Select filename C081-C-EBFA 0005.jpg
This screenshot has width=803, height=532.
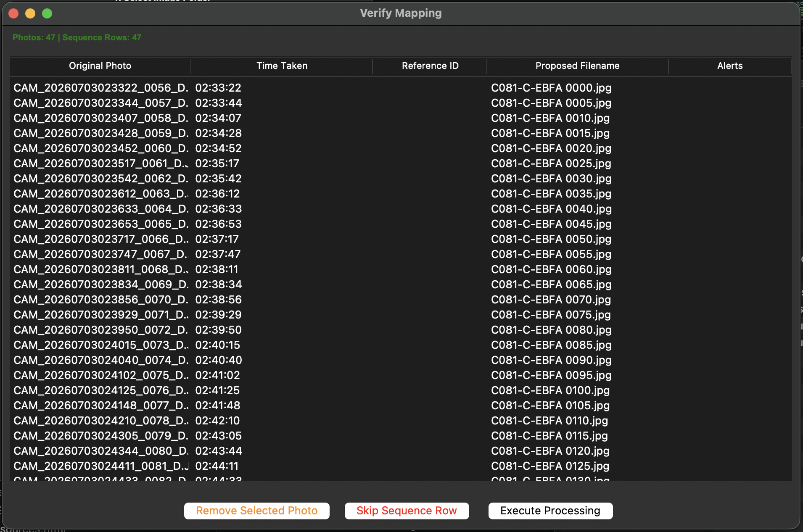point(551,103)
